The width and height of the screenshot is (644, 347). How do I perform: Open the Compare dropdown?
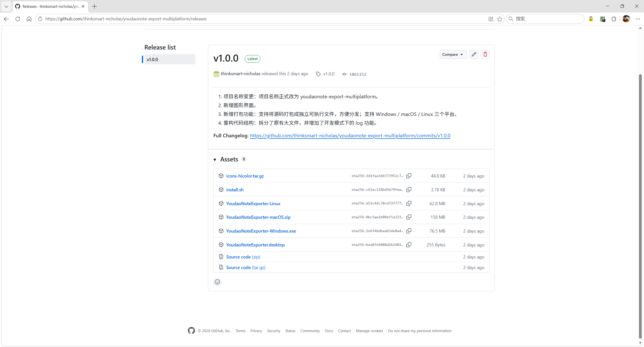point(453,54)
